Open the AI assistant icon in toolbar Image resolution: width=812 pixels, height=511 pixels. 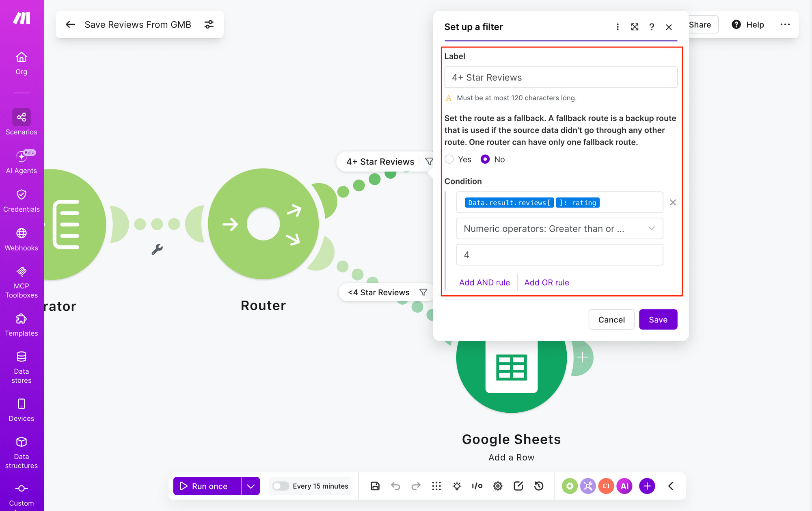[624, 486]
